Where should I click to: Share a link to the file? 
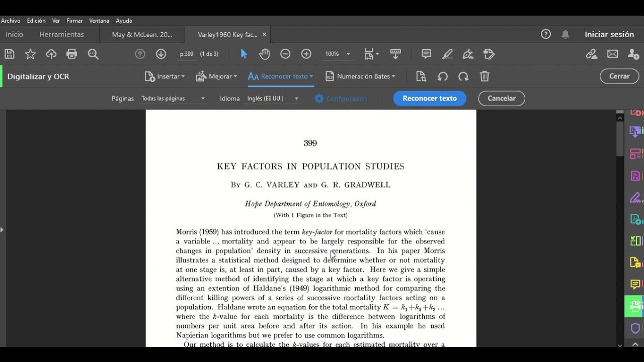tap(592, 54)
